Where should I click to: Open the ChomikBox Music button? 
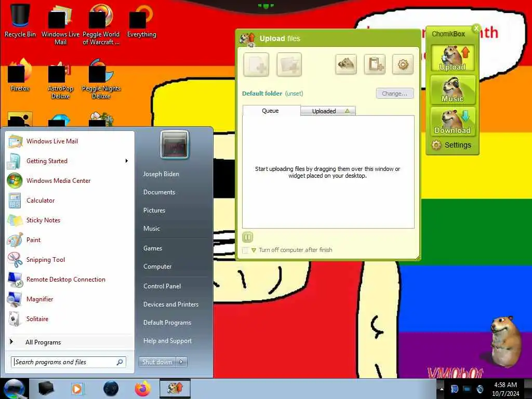coord(453,90)
